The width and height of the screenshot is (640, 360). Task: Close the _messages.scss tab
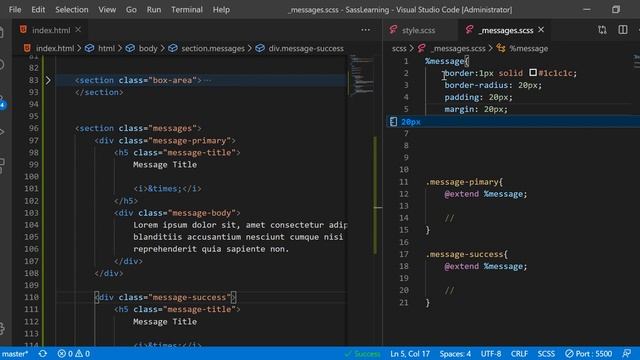(x=541, y=30)
